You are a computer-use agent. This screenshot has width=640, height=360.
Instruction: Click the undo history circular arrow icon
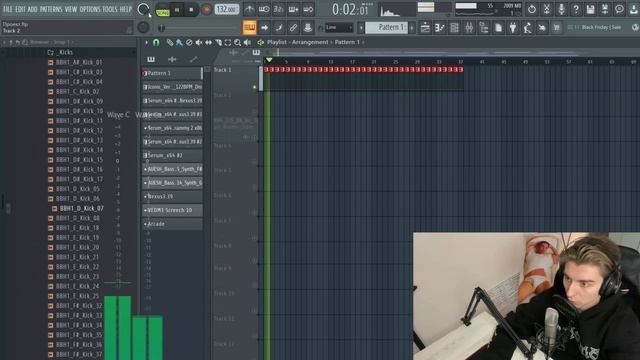[531, 9]
